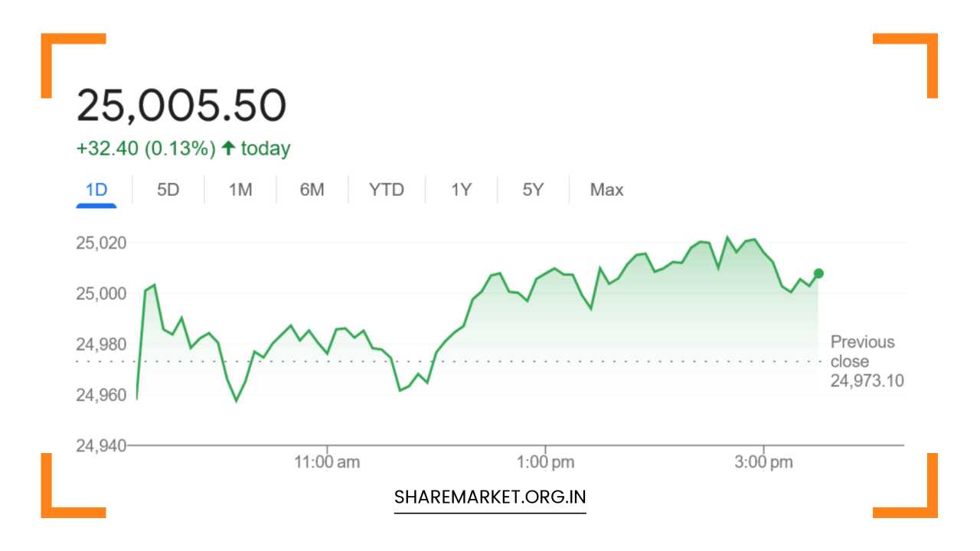This screenshot has width=980, height=551.
Task: Click the +32.40 (0.13%) change text
Action: (x=145, y=148)
